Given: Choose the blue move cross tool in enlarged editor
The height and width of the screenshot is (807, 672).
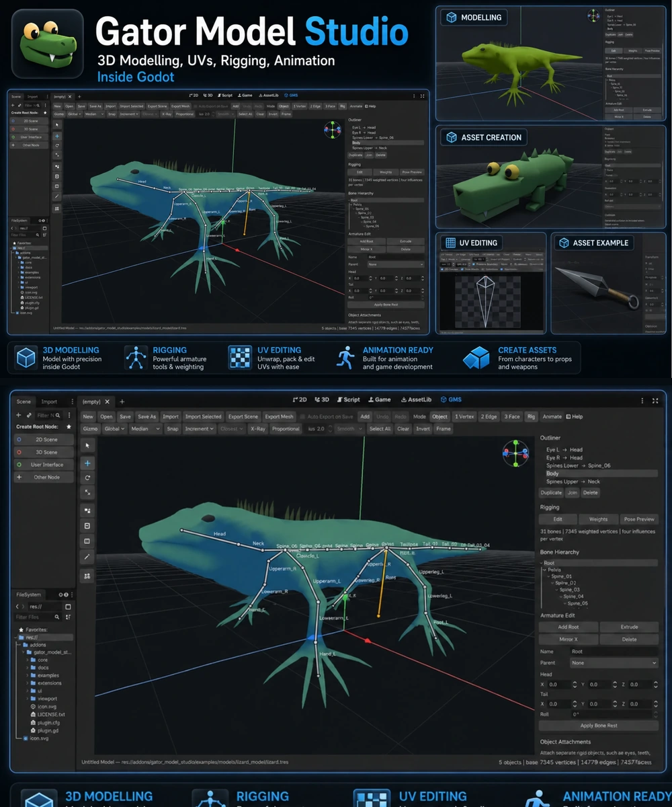Looking at the screenshot, I should (88, 463).
